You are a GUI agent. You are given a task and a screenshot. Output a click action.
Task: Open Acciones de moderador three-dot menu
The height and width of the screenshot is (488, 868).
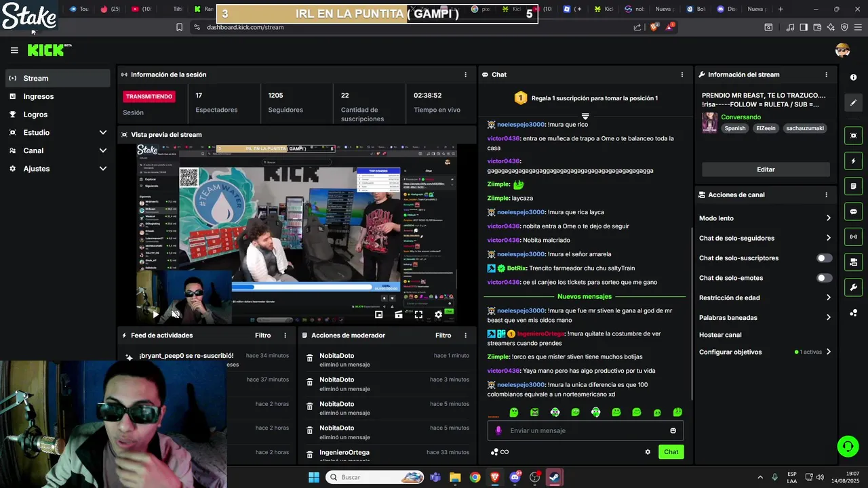465,335
